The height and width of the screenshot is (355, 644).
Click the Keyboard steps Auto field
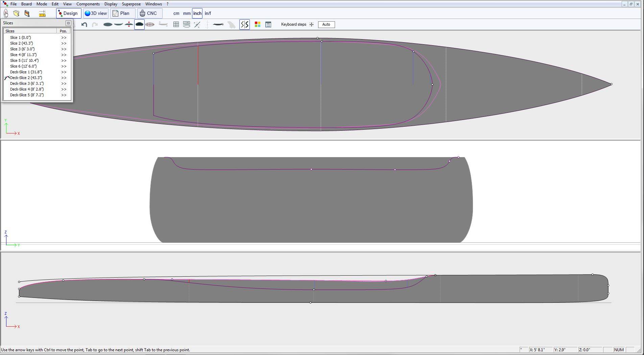[x=326, y=24]
